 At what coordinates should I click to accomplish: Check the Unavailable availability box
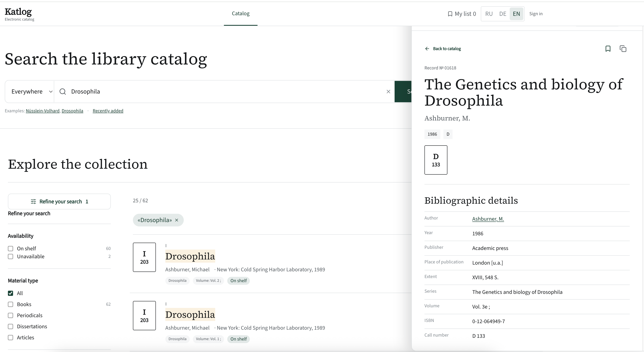pyautogui.click(x=10, y=256)
